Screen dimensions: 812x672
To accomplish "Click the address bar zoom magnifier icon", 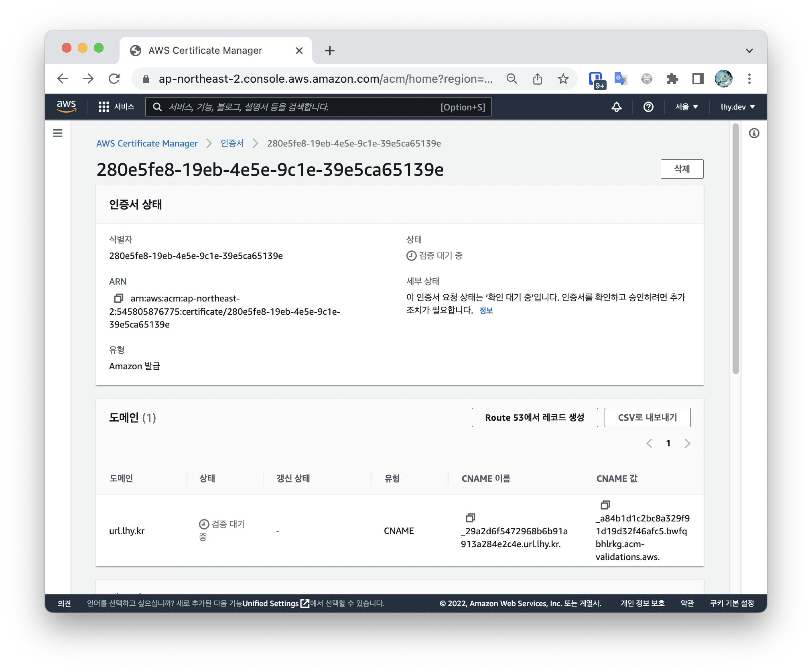I will tap(512, 79).
